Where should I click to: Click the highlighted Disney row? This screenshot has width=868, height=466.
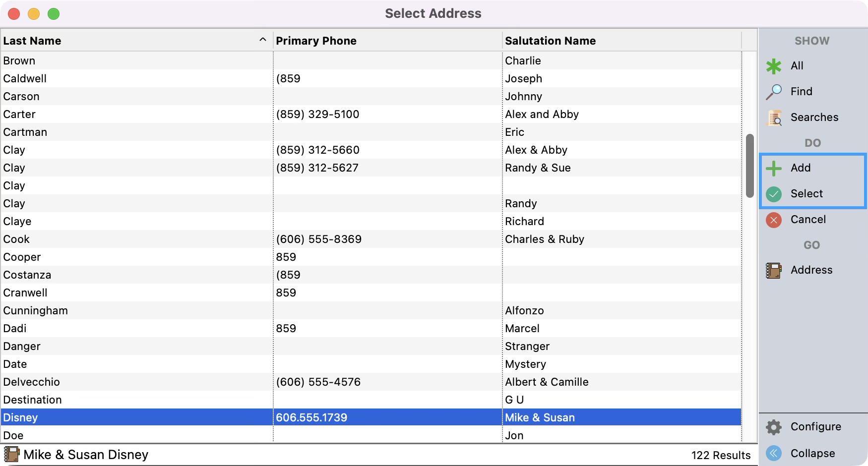(x=371, y=417)
